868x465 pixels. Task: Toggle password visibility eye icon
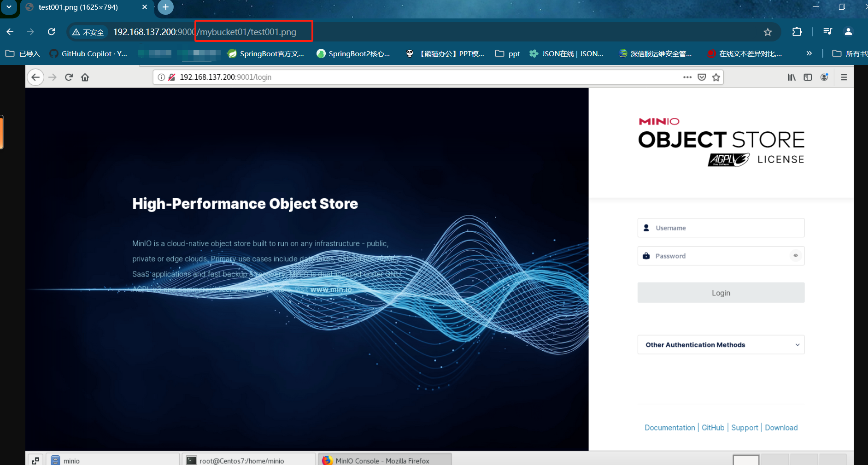click(x=796, y=255)
